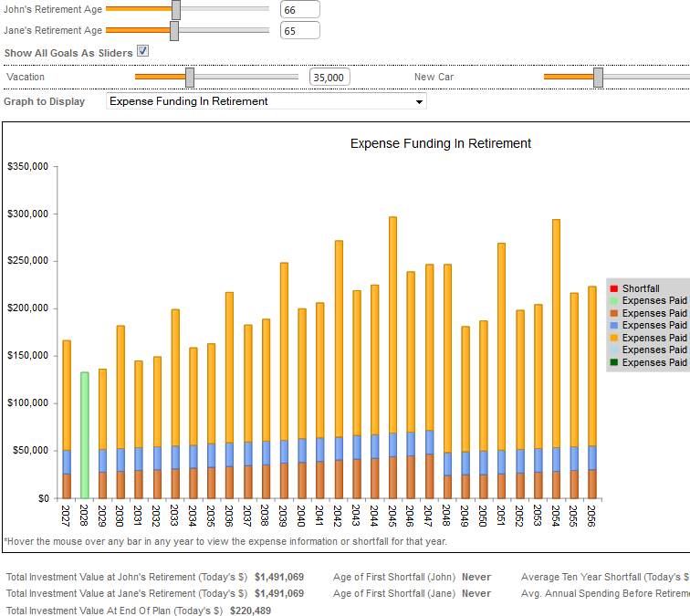Click the $220,489 end of plan value
The width and height of the screenshot is (690, 616).
[250, 611]
